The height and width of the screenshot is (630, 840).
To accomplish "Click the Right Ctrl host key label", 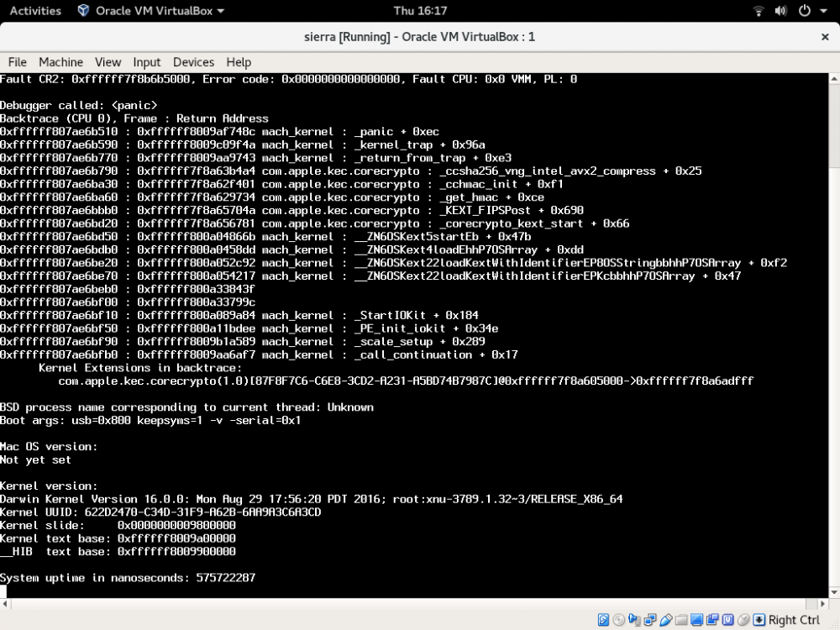I will [795, 620].
